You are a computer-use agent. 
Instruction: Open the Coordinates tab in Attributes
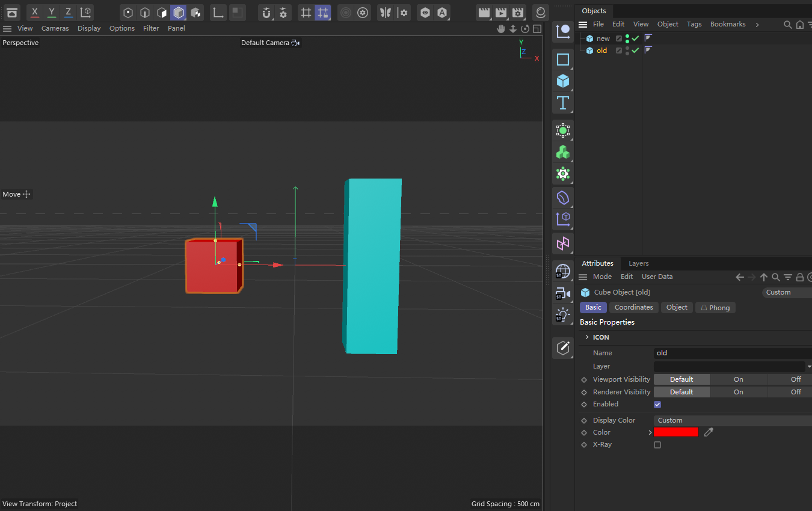(x=634, y=307)
